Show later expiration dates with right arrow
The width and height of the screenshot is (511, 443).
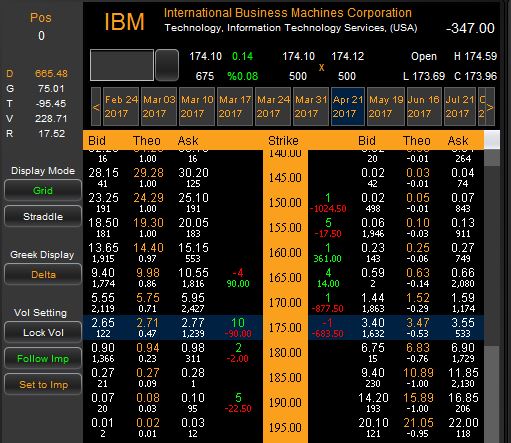pos(490,107)
